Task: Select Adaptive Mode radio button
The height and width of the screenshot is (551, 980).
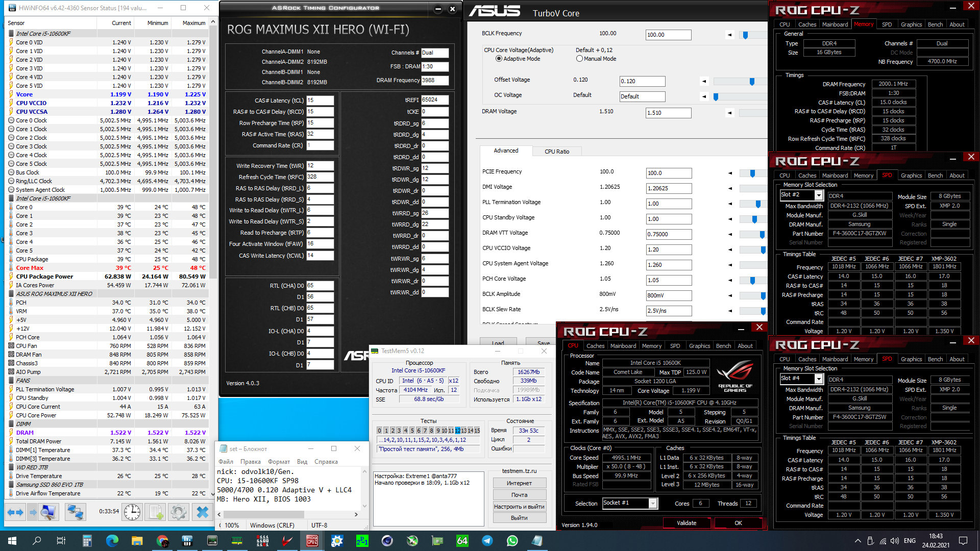Action: pos(499,59)
